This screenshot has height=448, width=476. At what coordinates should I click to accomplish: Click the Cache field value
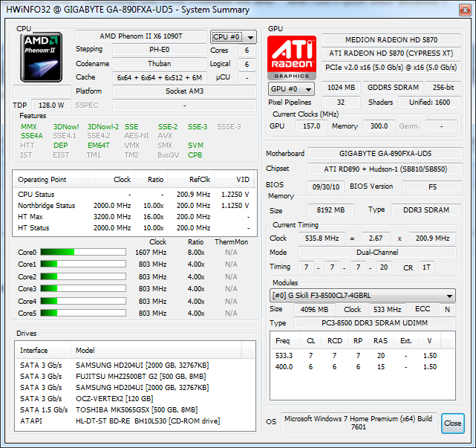[160, 77]
